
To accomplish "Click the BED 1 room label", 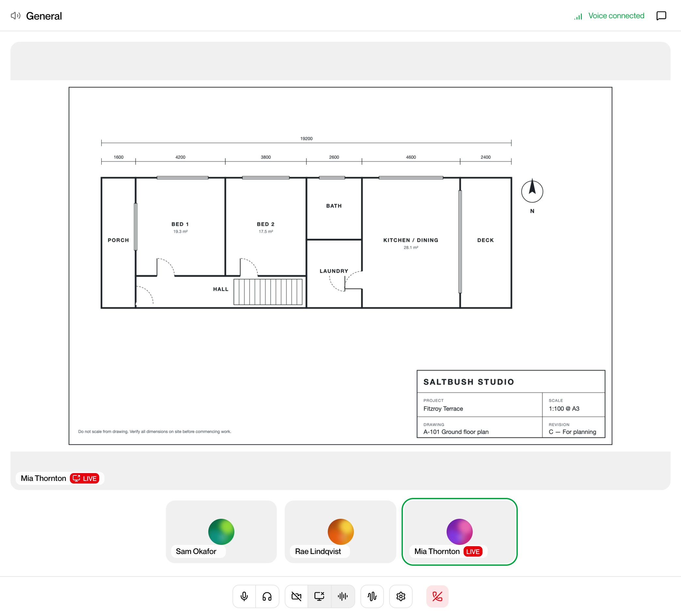I will click(180, 224).
